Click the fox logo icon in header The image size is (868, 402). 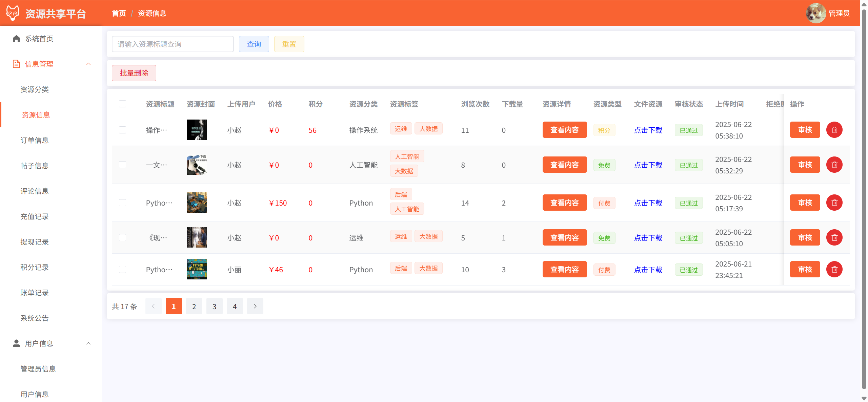click(13, 13)
